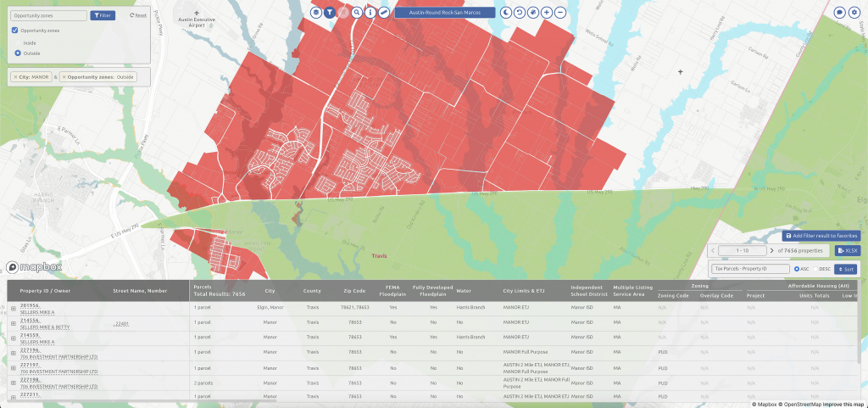This screenshot has width=868, height=408.
Task: Click the 1 - 10 page range field
Action: coord(743,251)
